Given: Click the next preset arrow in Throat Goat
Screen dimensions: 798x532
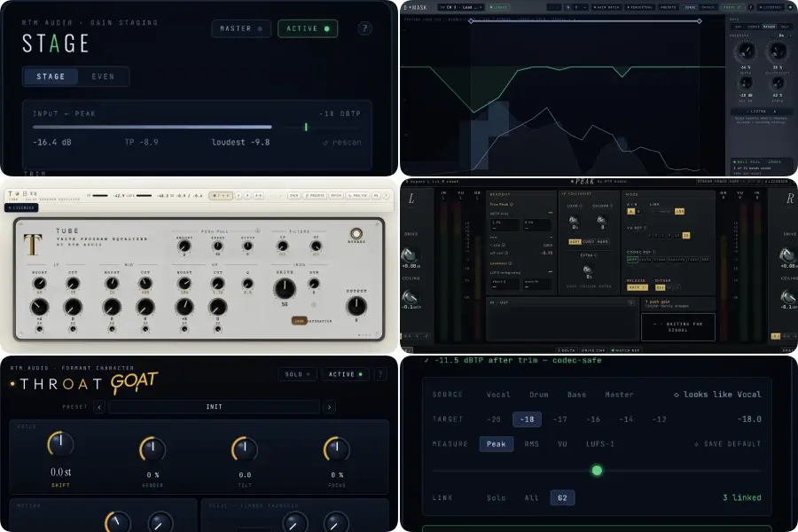Looking at the screenshot, I should [x=329, y=407].
